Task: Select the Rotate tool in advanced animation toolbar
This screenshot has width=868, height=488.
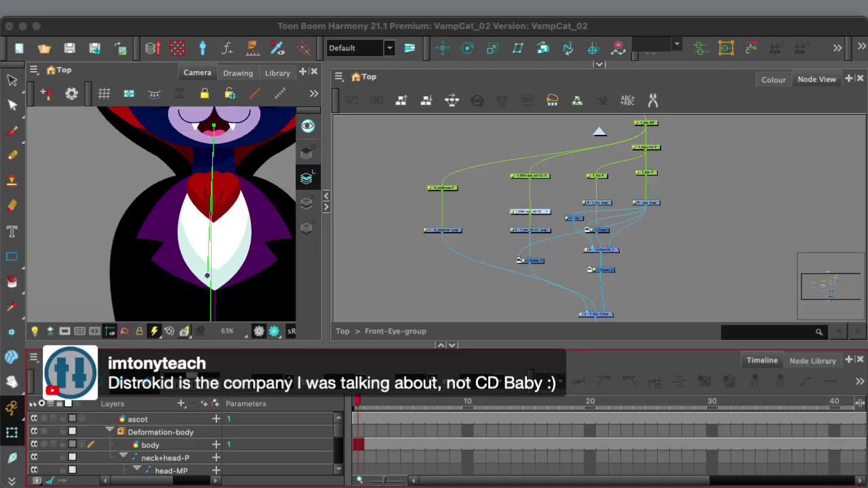Action: pos(467,47)
